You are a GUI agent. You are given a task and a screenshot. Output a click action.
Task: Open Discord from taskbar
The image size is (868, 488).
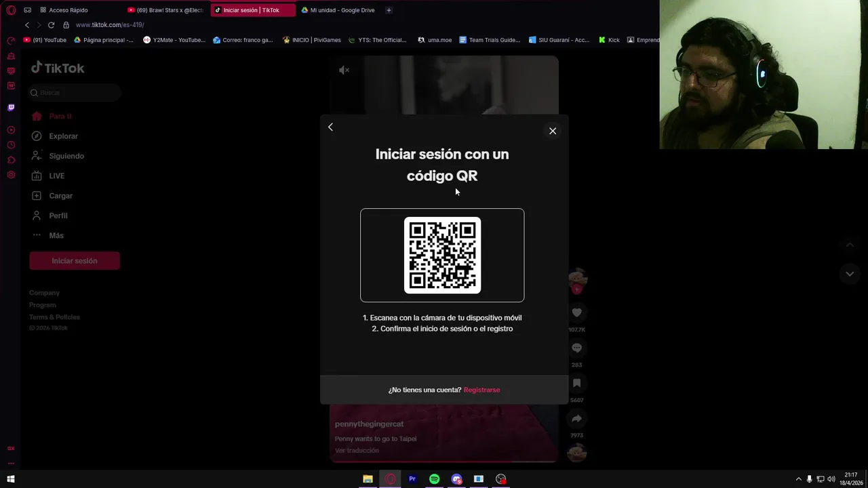click(456, 479)
